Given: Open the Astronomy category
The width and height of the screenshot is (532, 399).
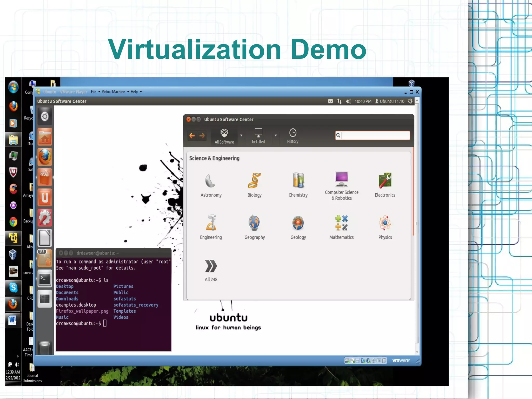Looking at the screenshot, I should point(211,185).
